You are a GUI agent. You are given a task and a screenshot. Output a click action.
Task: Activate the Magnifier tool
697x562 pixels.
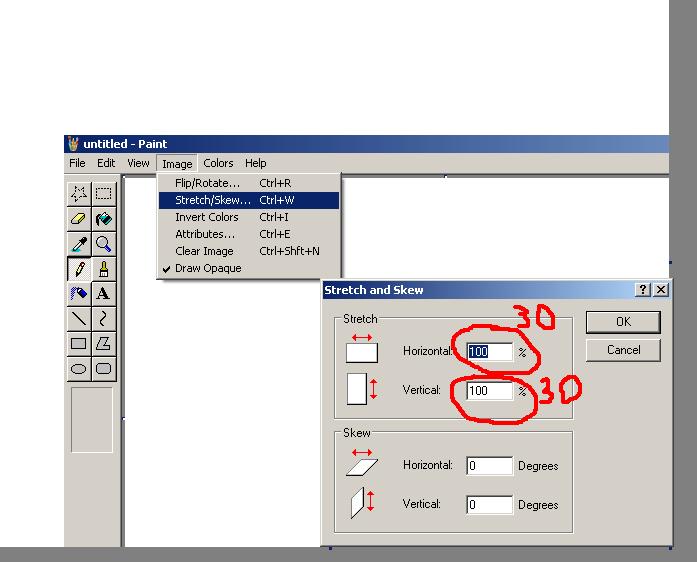pyautogui.click(x=104, y=244)
